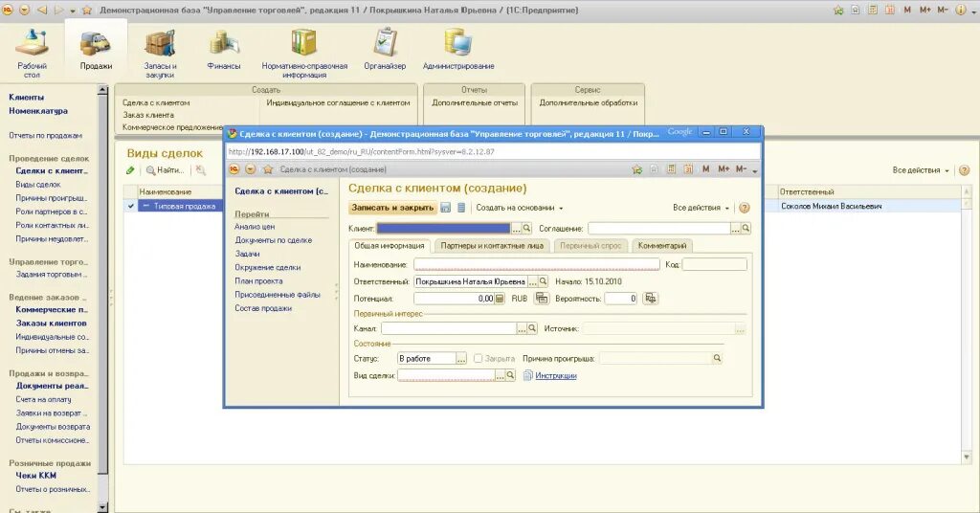
Task: Click the magnifier beside Канал field
Action: [532, 328]
